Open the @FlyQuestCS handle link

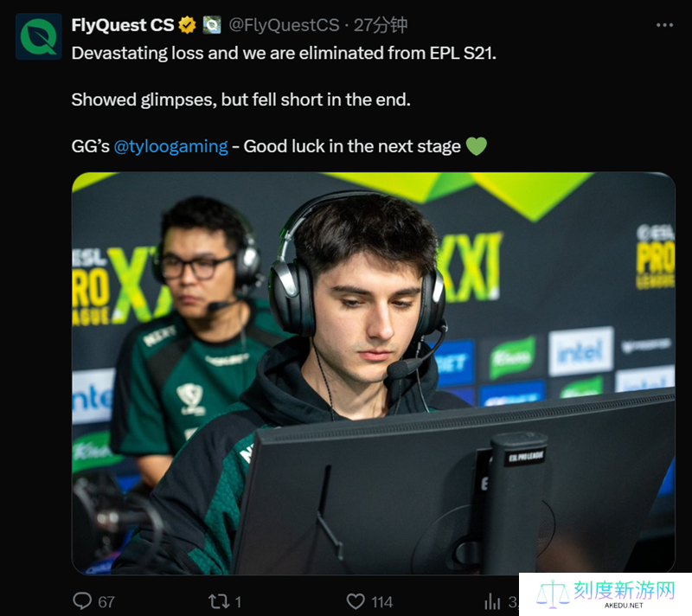coord(284,25)
